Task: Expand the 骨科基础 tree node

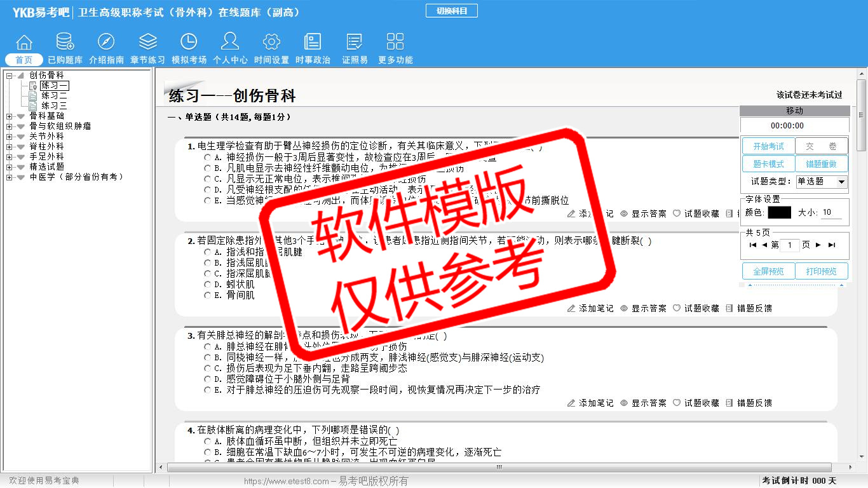Action: coord(10,116)
